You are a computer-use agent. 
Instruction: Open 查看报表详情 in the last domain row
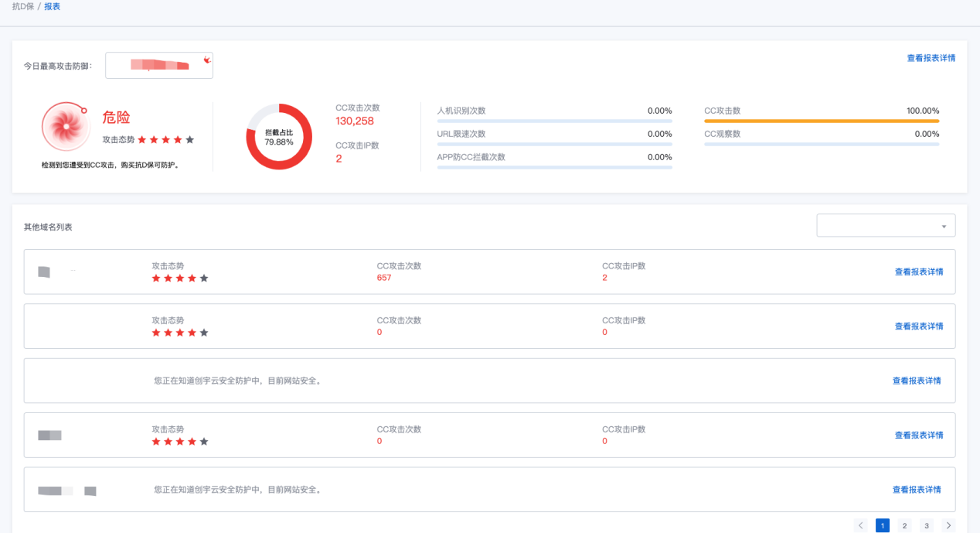pos(916,490)
